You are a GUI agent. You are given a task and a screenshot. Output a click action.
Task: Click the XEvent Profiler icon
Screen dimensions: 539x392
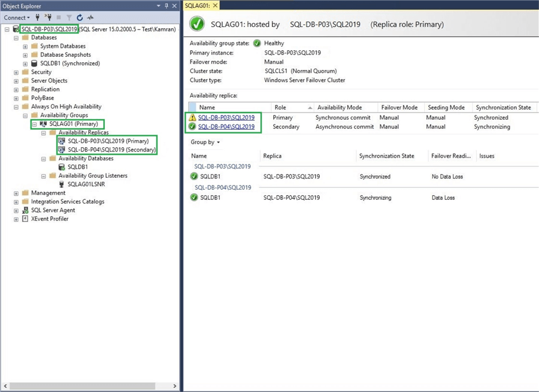(25, 218)
